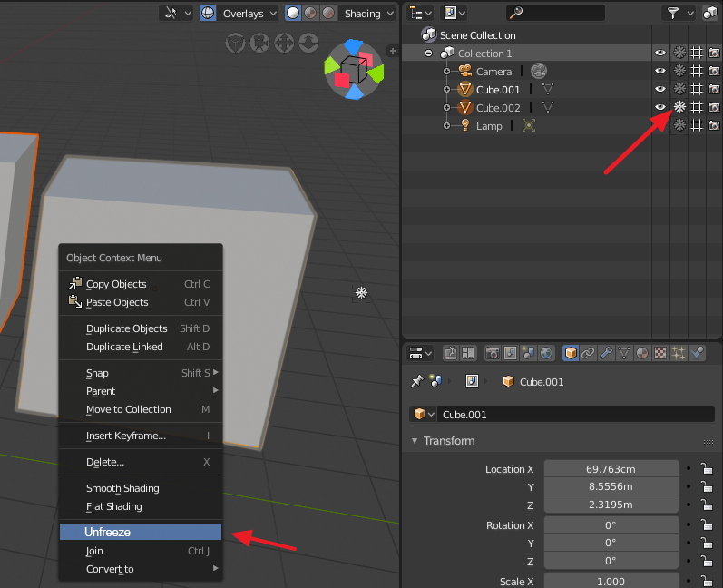
Task: Click the Cube.001 object name field
Action: tap(575, 414)
